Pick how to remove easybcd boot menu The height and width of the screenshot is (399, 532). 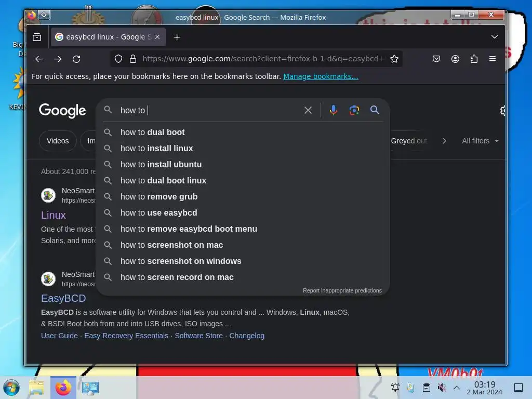pyautogui.click(x=243, y=229)
